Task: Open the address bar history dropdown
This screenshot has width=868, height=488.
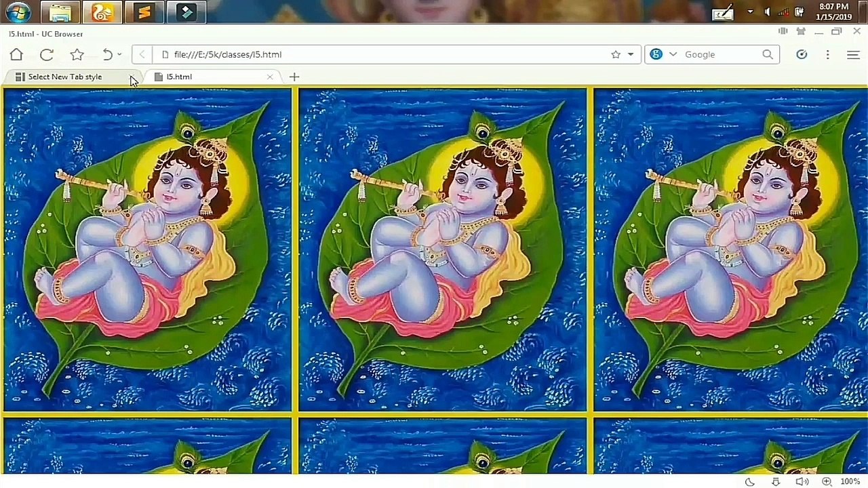Action: pos(631,54)
